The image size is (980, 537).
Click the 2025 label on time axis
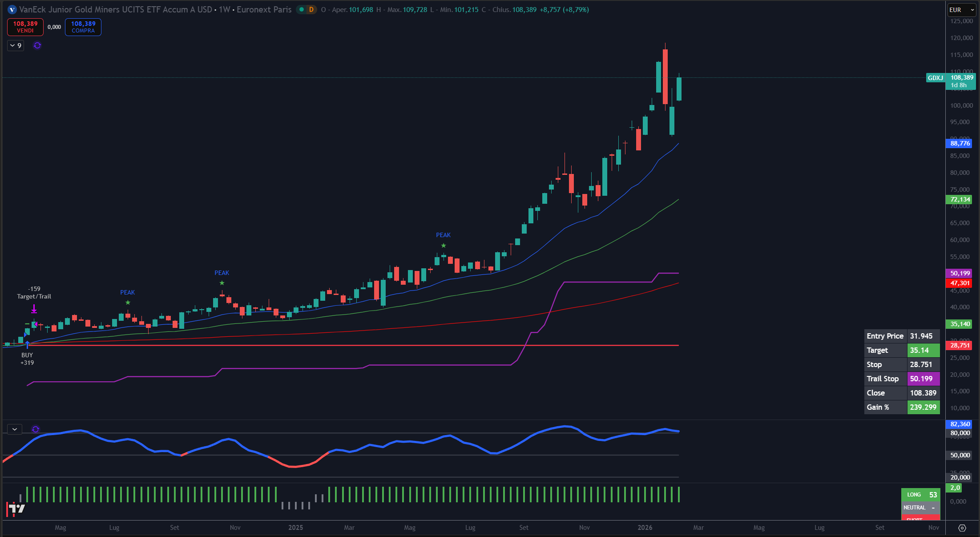pos(295,528)
